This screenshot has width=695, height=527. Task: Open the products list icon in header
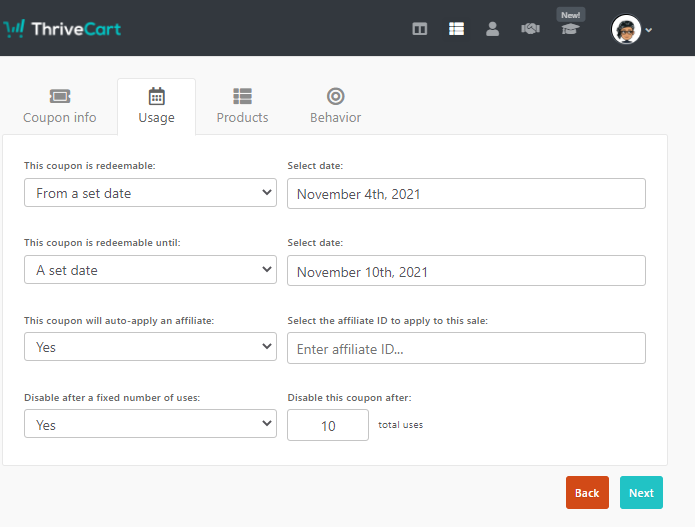[x=456, y=29]
